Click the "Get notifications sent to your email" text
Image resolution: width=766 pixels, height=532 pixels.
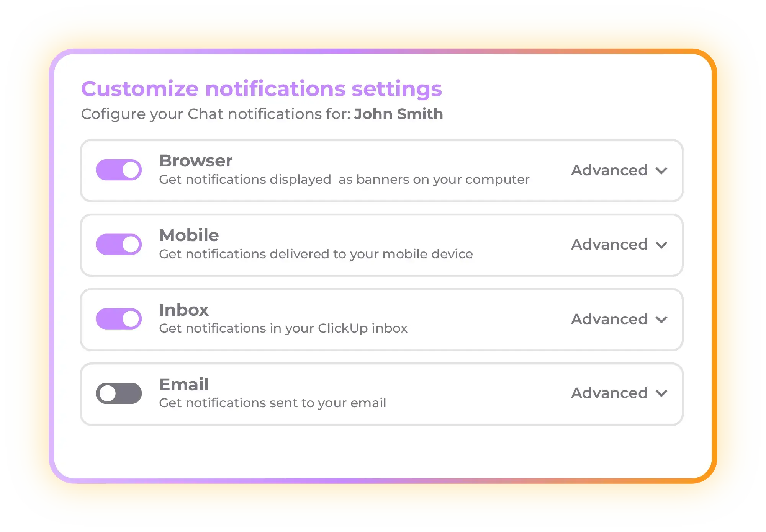point(272,403)
